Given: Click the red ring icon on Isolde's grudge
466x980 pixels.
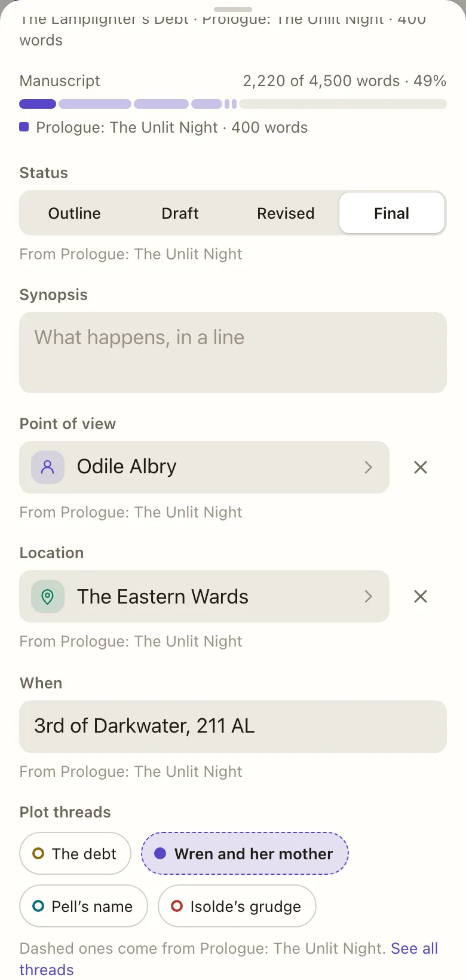Looking at the screenshot, I should point(177,906).
